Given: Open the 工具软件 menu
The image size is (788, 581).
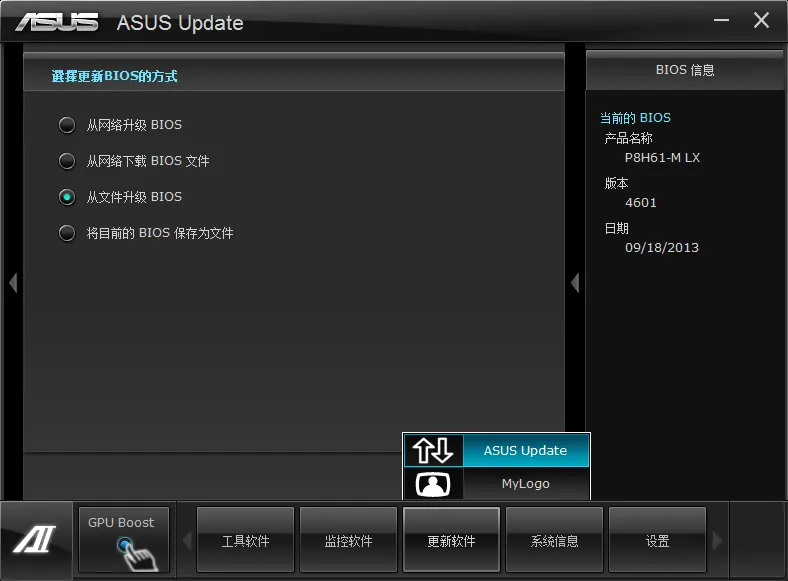Looking at the screenshot, I should pos(245,540).
